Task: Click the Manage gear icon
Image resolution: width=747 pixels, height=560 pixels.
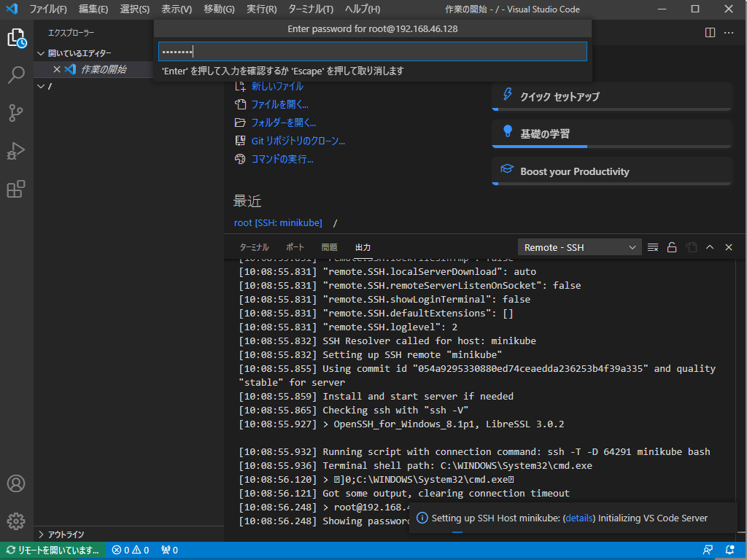Action: 16,521
